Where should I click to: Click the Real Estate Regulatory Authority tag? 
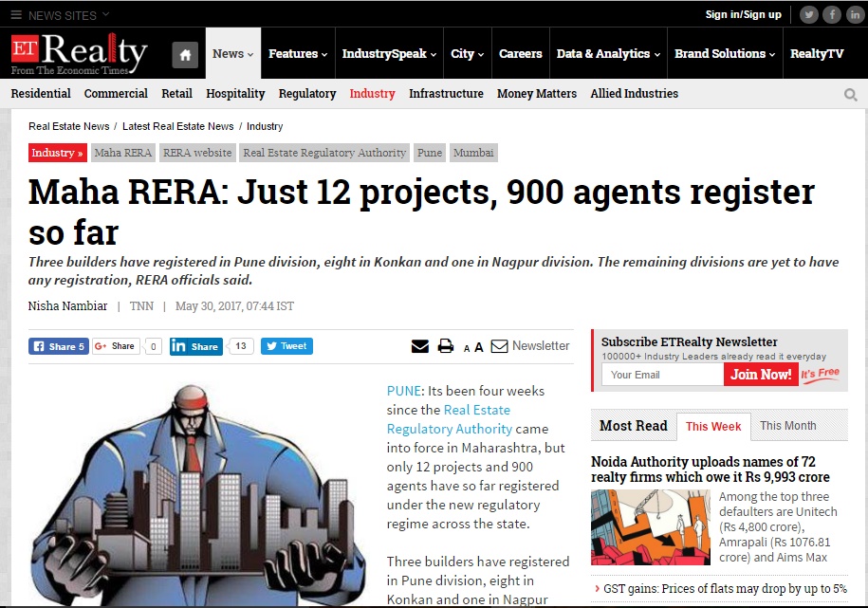324,153
